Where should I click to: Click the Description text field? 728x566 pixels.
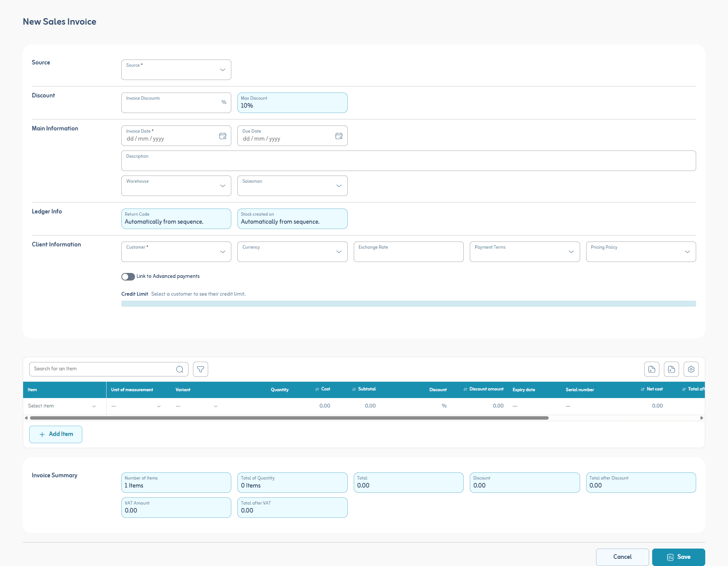[x=409, y=161]
